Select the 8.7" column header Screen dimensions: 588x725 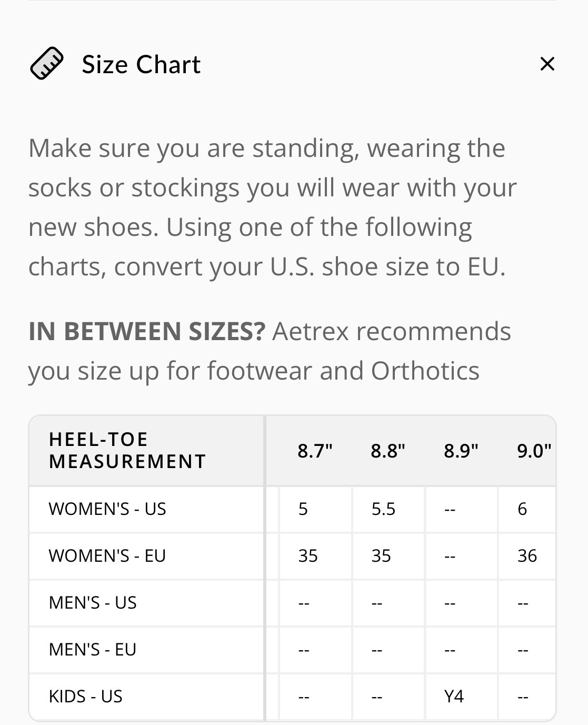coord(315,451)
